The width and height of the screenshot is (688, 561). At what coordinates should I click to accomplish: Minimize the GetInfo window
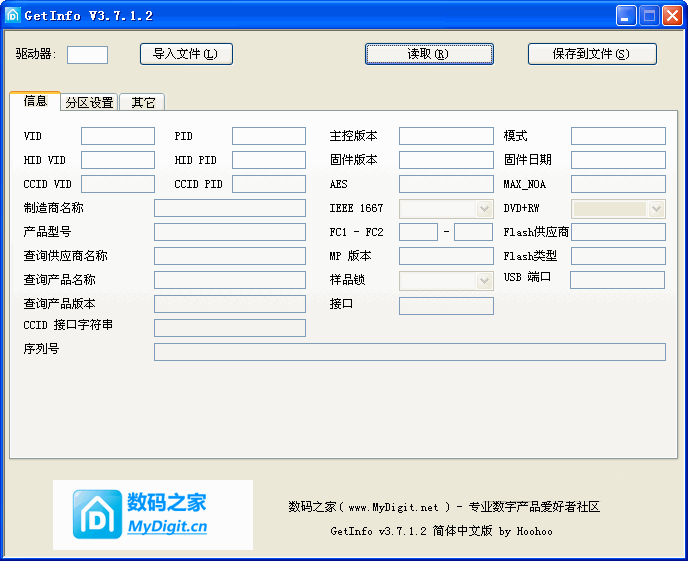pos(626,15)
